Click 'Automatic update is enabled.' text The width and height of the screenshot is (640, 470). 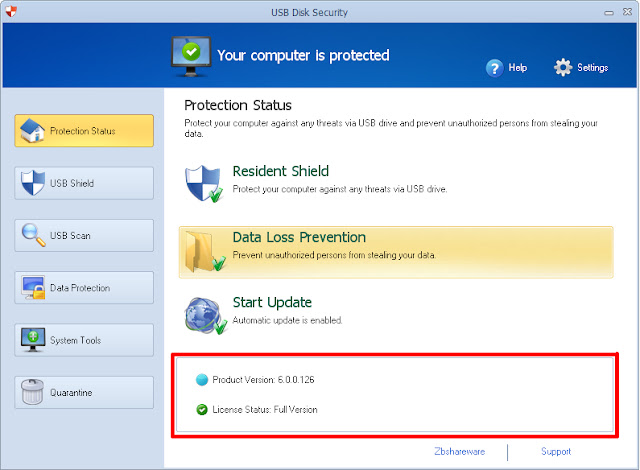coord(287,320)
